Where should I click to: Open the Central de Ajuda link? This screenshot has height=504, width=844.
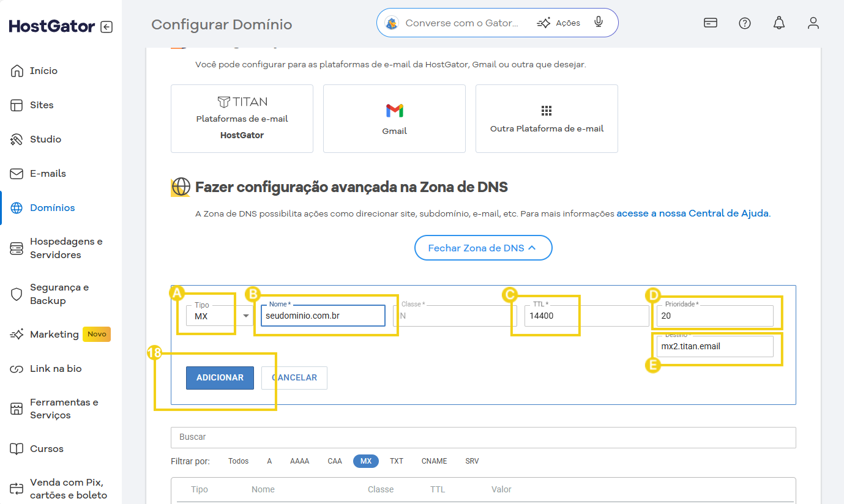coord(693,214)
